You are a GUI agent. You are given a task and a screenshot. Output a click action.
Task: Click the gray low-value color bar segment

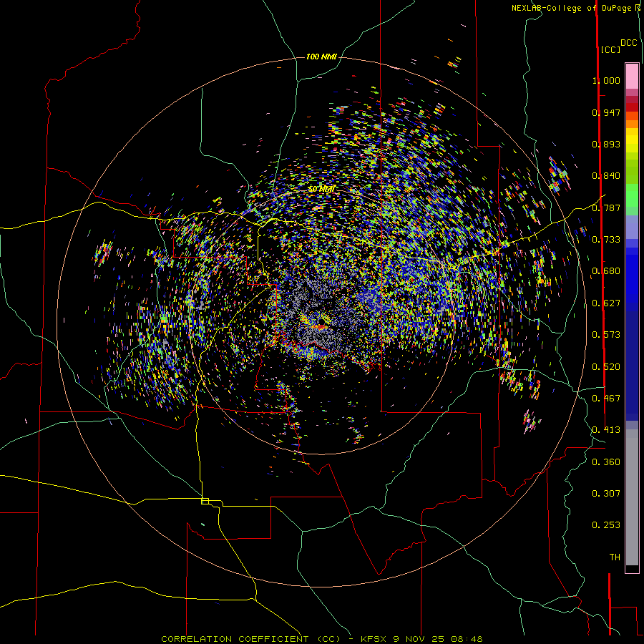(632, 497)
